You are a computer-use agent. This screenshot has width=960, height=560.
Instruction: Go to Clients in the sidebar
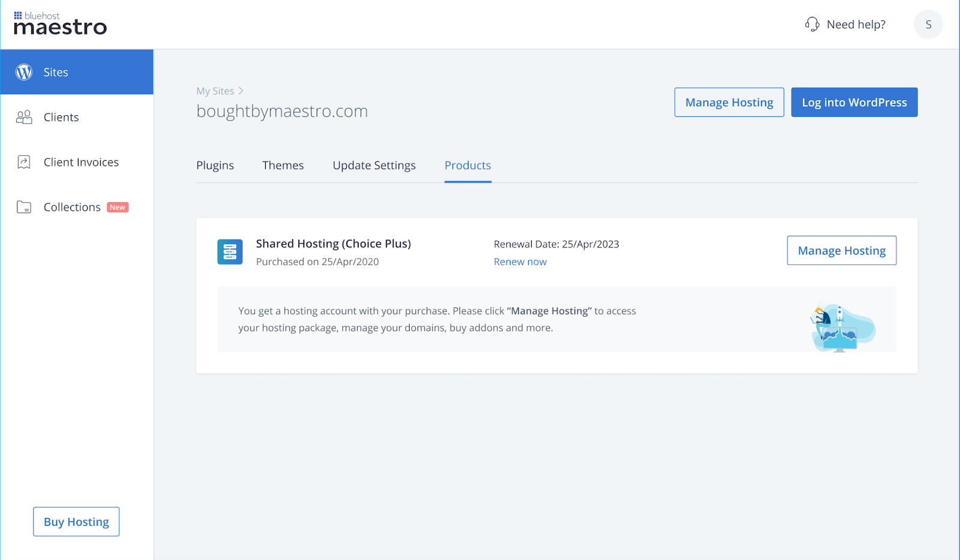(x=77, y=117)
